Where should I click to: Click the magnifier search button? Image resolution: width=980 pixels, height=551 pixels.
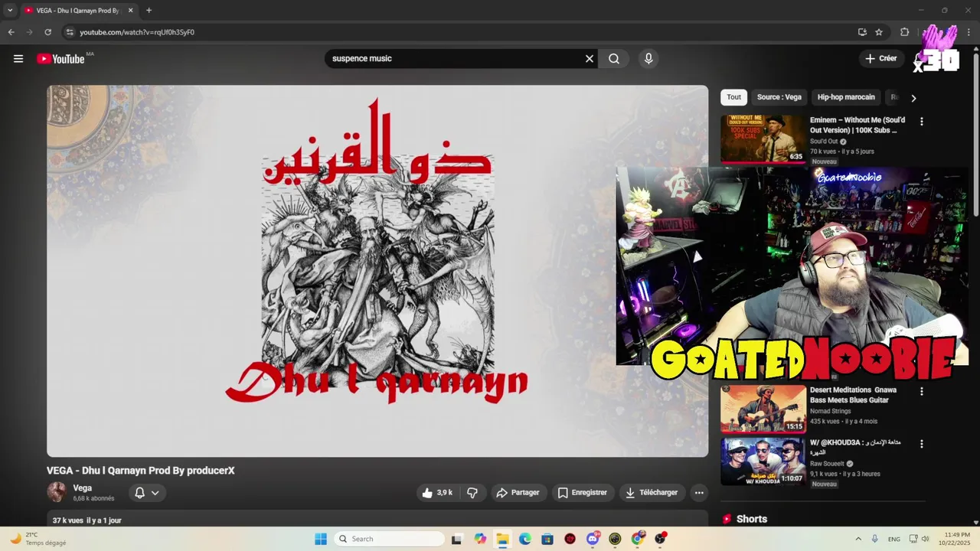(x=614, y=59)
